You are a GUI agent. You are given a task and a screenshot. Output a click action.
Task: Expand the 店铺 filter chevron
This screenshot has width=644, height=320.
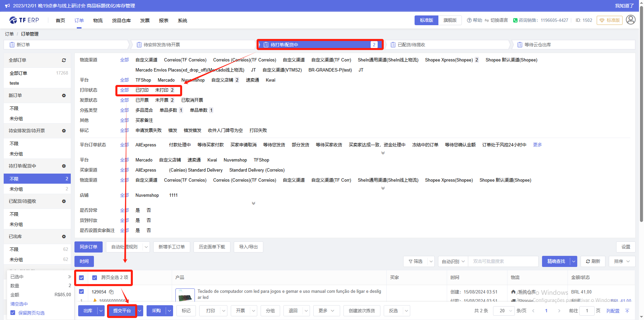(254, 203)
